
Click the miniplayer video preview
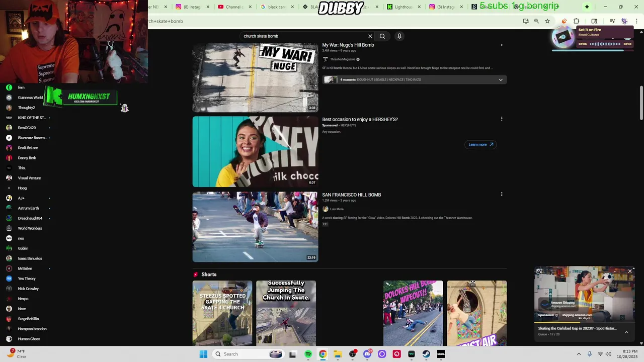point(584,294)
